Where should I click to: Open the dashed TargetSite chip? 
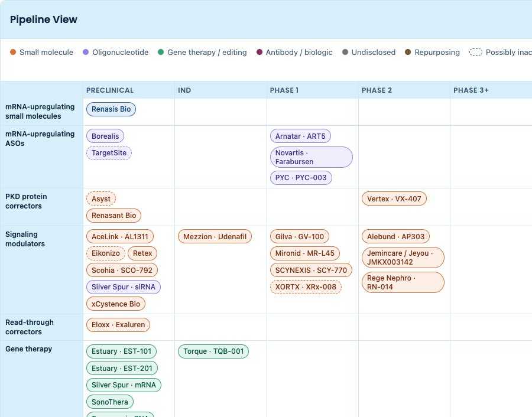pyautogui.click(x=109, y=153)
